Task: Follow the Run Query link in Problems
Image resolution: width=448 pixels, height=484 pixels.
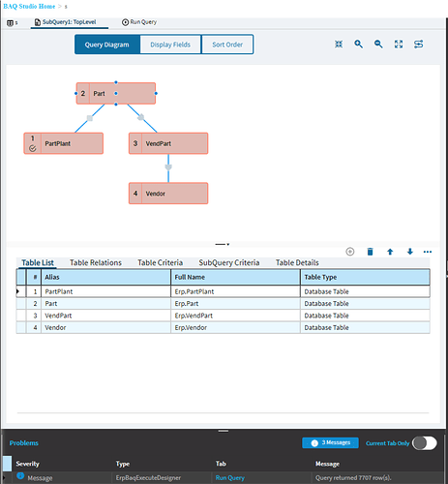Action: pyautogui.click(x=230, y=478)
